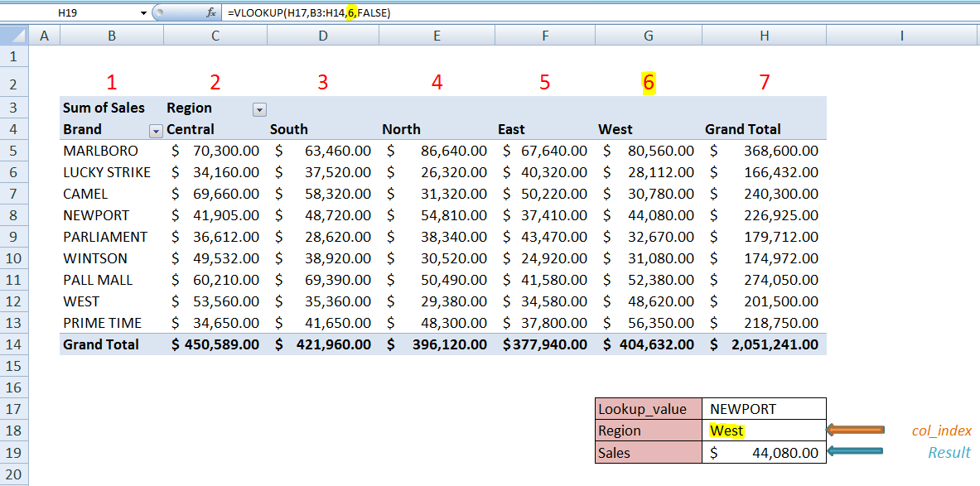This screenshot has width=980, height=486.
Task: Click the overall total cell 2,051,241.00
Action: tap(765, 344)
